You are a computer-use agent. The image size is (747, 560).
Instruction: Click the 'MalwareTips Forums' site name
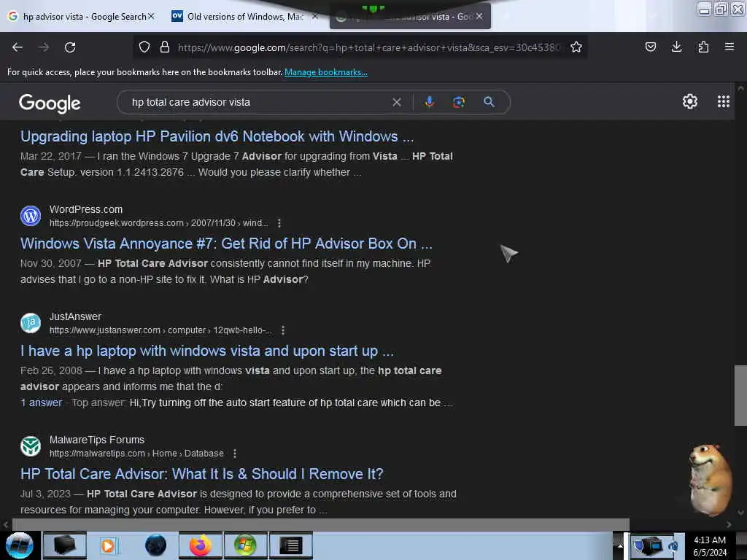[x=97, y=440]
